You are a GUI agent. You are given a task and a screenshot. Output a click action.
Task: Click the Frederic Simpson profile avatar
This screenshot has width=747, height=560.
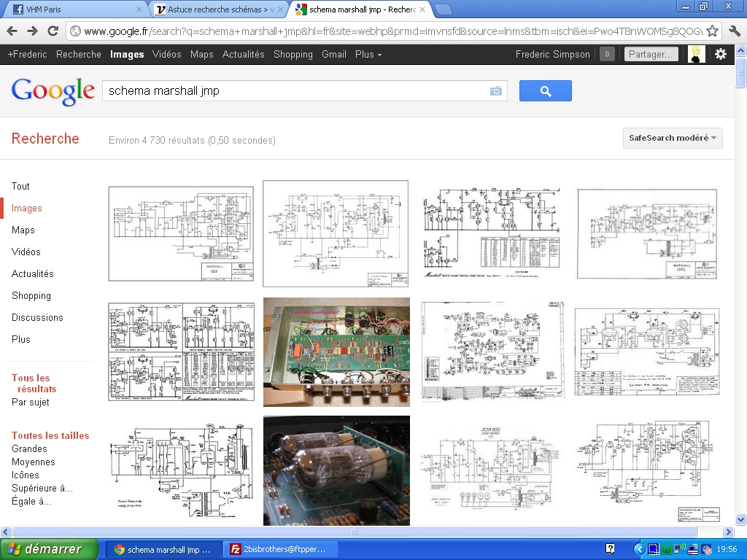[x=696, y=54]
